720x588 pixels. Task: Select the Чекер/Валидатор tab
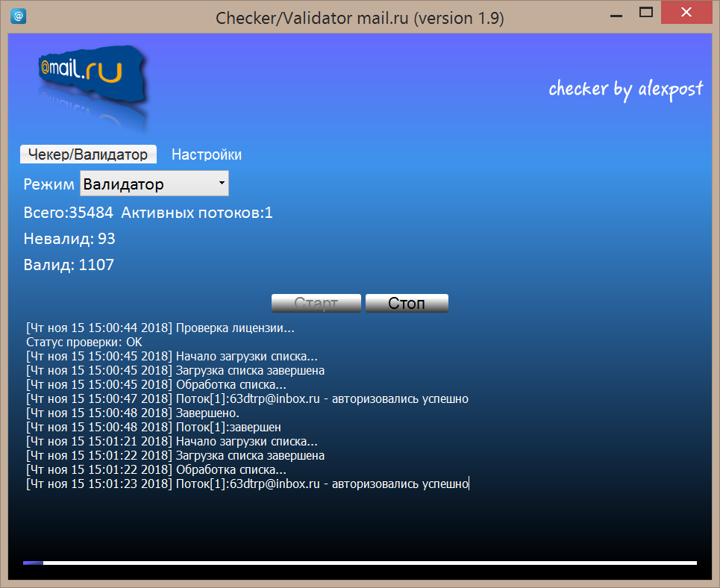(88, 154)
